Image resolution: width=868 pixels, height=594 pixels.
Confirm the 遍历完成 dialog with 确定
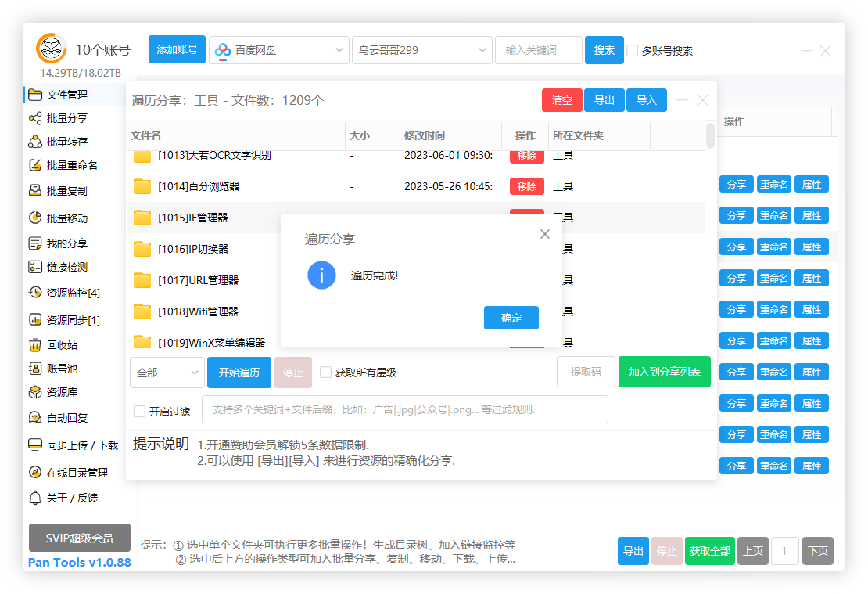point(511,318)
